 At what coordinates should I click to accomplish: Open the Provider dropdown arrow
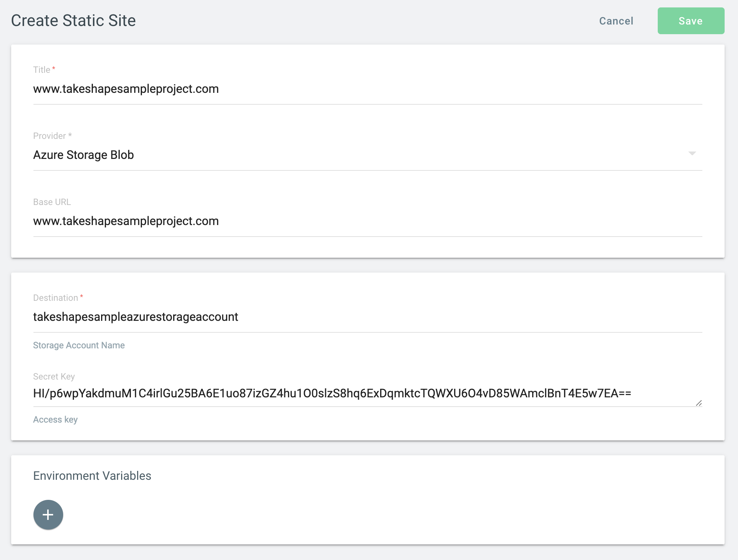point(692,153)
